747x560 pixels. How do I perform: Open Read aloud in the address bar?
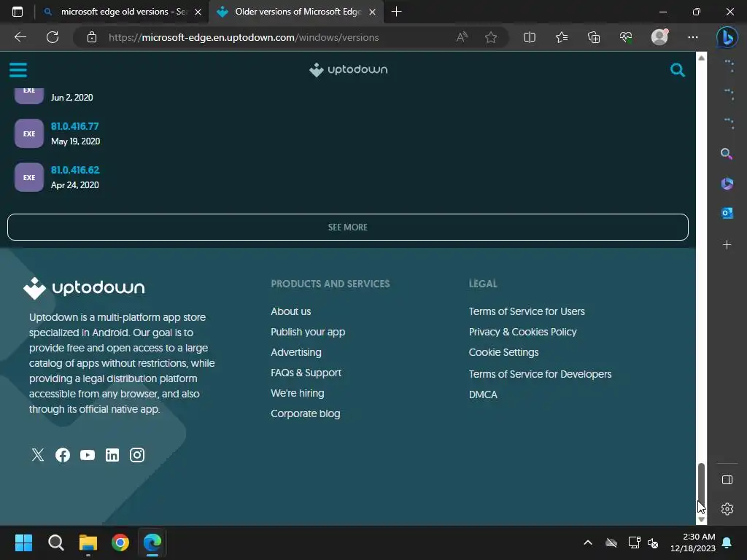tap(462, 37)
